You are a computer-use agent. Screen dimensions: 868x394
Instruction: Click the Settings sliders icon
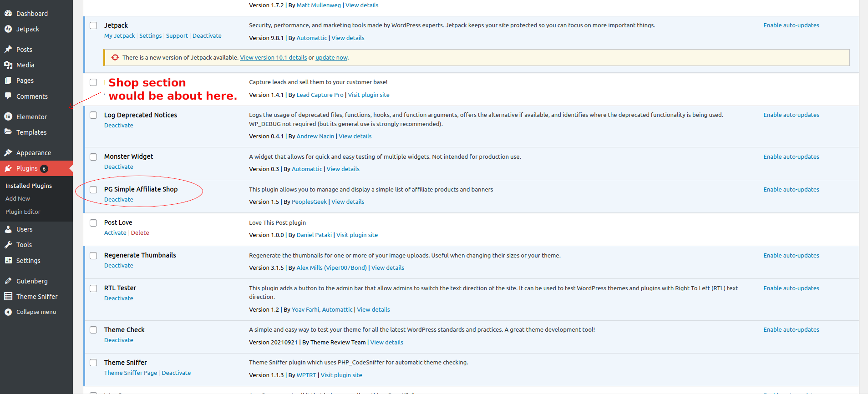coord(8,261)
